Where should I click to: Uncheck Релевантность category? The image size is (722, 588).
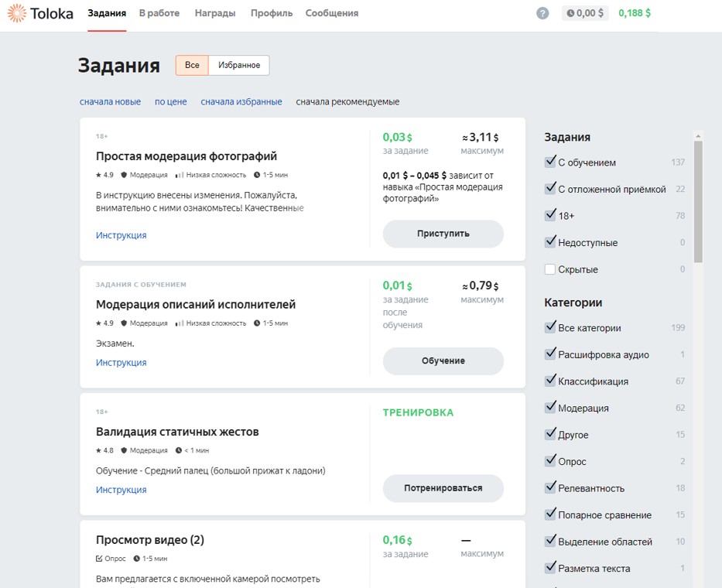550,487
